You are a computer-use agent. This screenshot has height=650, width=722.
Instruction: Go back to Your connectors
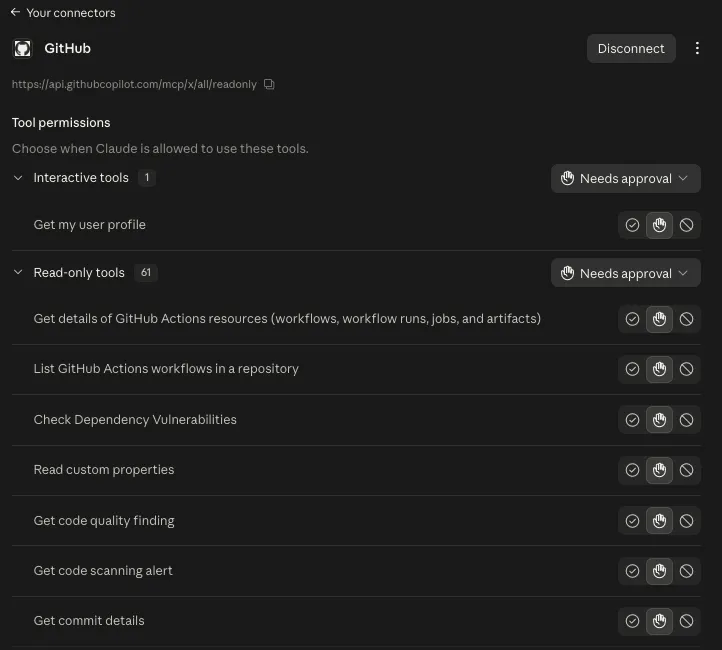[x=63, y=13]
